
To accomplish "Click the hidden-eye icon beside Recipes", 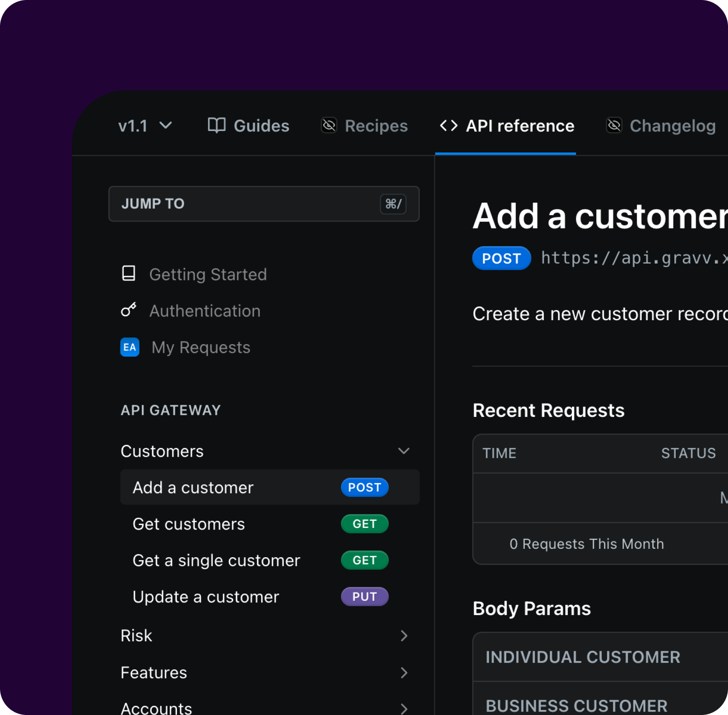I will click(x=329, y=125).
